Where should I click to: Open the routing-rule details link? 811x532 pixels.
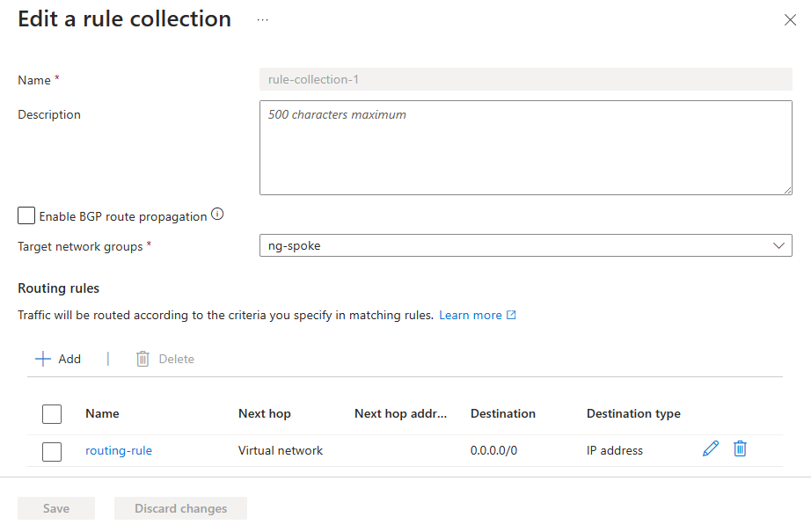click(x=118, y=450)
